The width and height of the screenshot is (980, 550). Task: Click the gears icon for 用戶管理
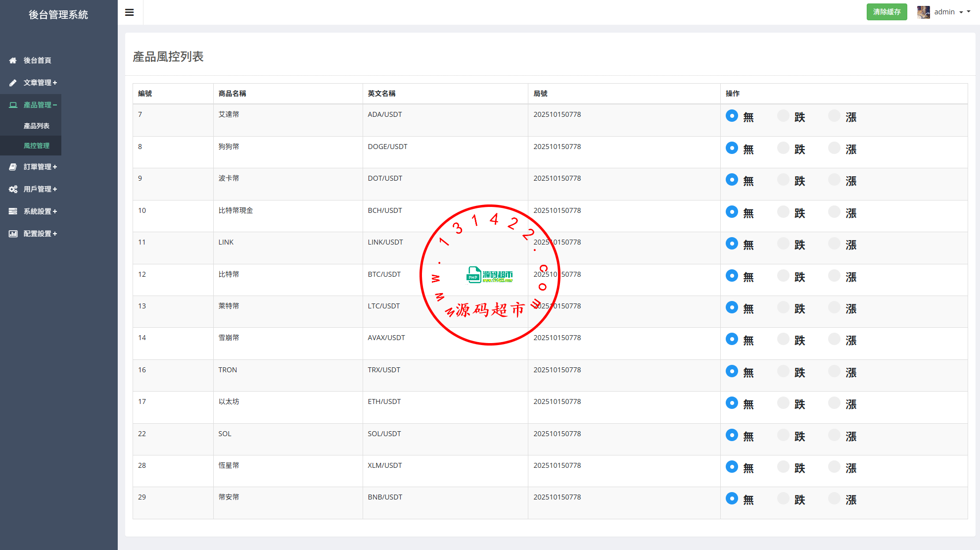point(13,189)
